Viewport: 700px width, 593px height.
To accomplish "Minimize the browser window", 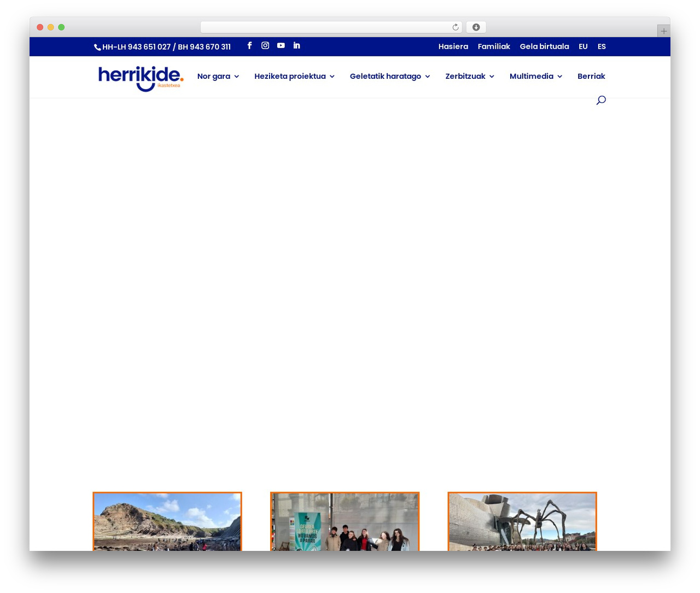I will point(51,27).
